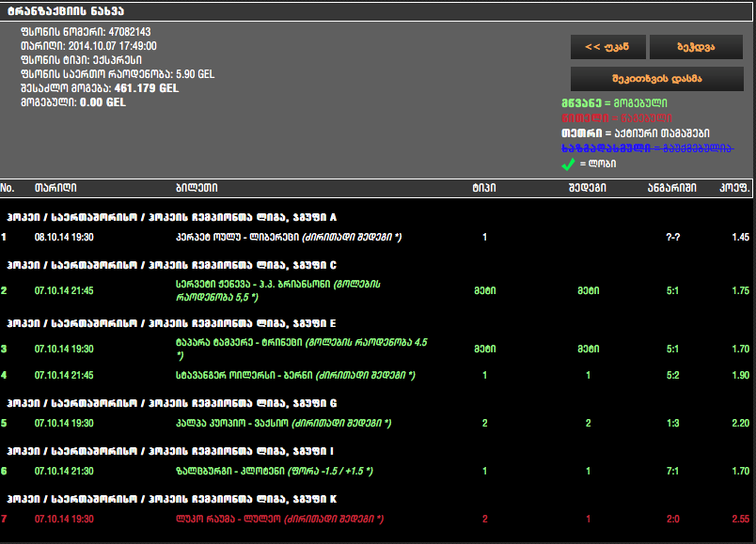Click the red odds value 2.55

pos(741,519)
